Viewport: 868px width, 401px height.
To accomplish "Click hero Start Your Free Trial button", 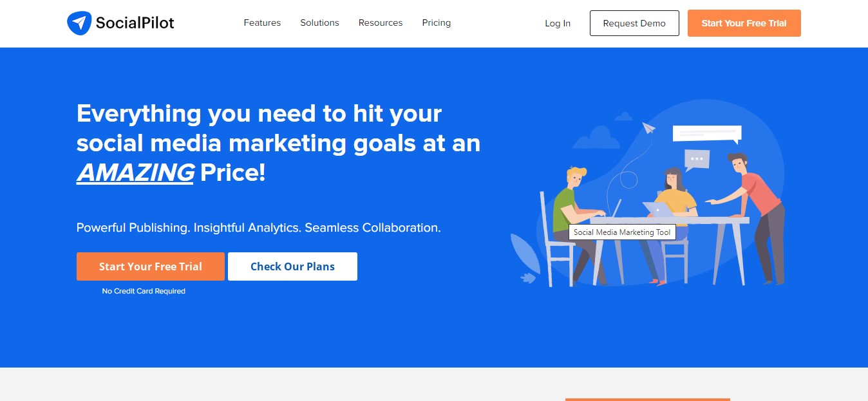I will click(x=150, y=266).
